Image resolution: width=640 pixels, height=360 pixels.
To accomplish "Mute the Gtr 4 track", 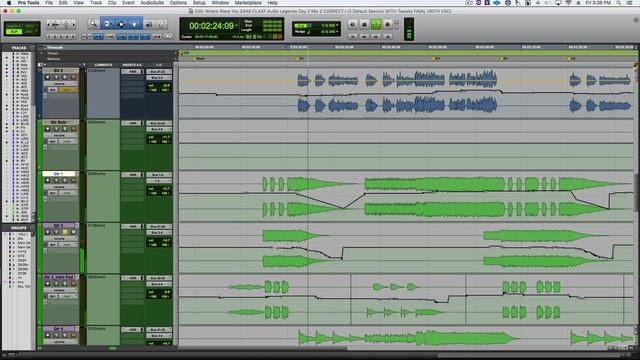I will pyautogui.click(x=73, y=335).
